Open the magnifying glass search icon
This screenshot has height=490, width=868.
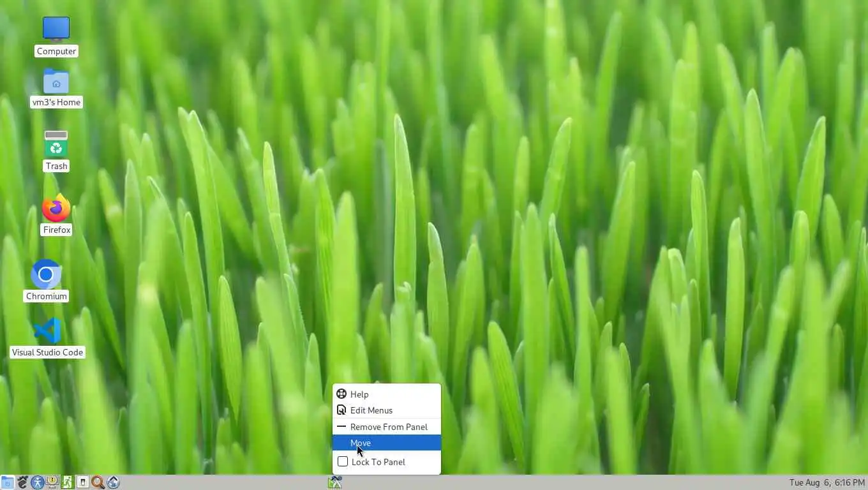pos(98,482)
